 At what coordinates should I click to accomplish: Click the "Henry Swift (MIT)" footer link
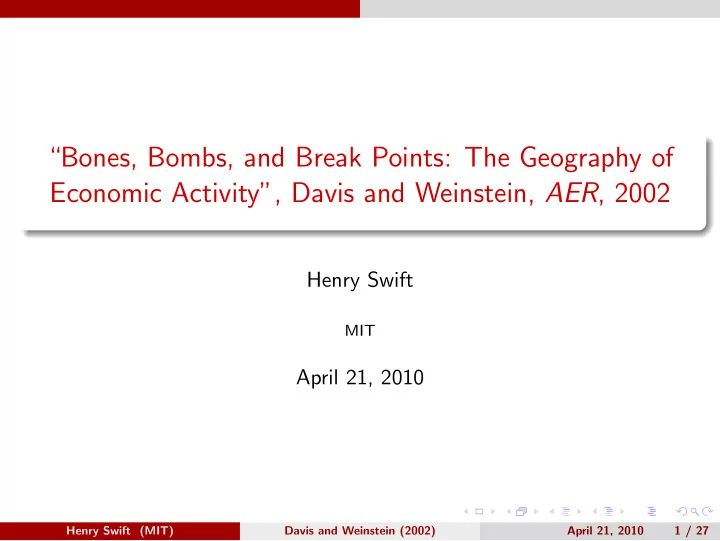120,530
